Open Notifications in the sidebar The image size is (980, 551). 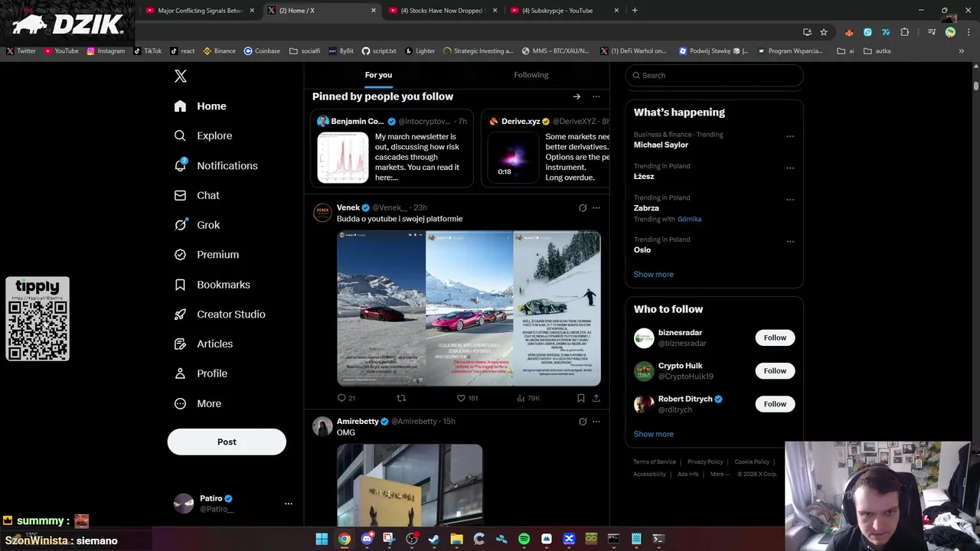pos(216,165)
